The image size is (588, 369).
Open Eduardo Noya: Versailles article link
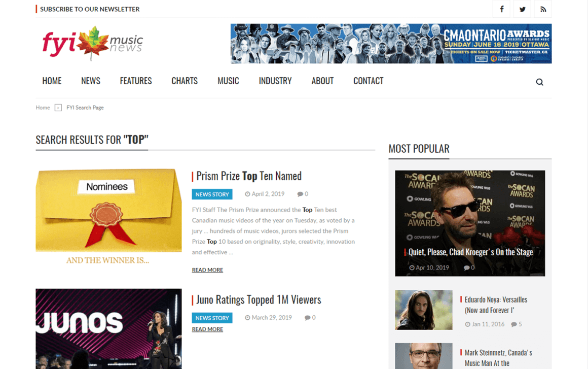click(x=496, y=305)
